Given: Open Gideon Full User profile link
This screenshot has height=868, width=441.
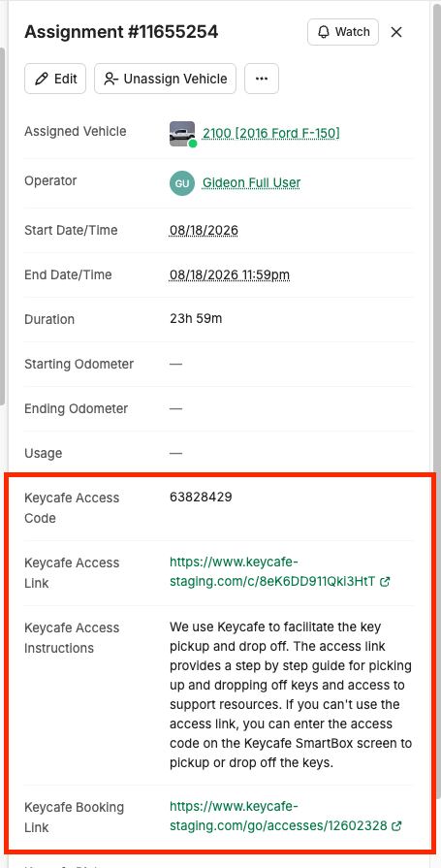Looking at the screenshot, I should point(251,182).
